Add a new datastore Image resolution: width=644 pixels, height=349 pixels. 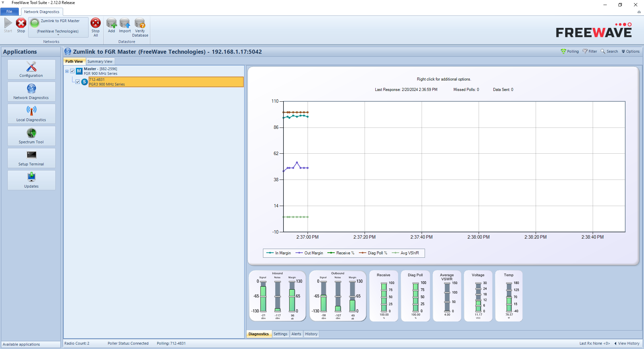pyautogui.click(x=111, y=26)
